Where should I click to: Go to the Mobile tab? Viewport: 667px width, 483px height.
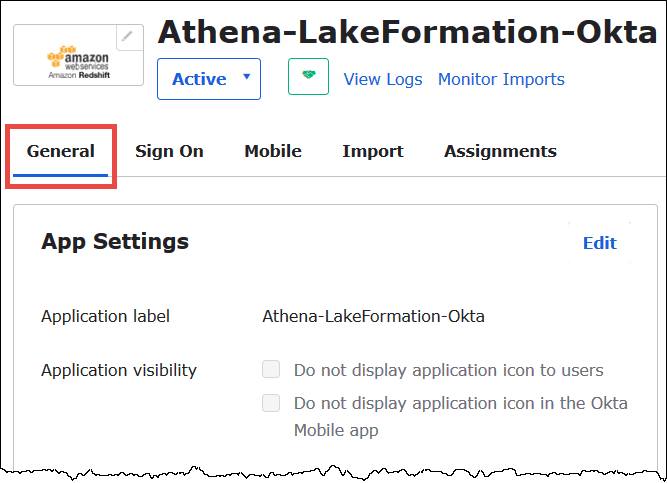pos(273,152)
